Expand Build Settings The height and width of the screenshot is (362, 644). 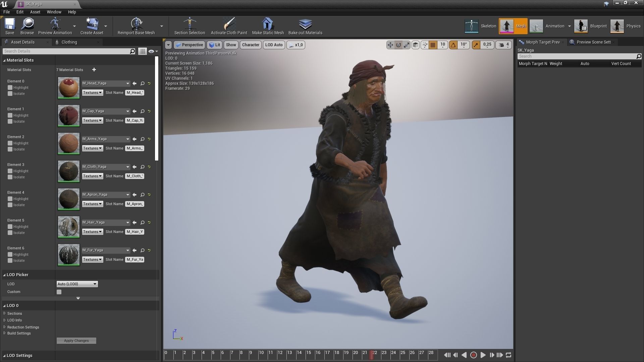5,333
